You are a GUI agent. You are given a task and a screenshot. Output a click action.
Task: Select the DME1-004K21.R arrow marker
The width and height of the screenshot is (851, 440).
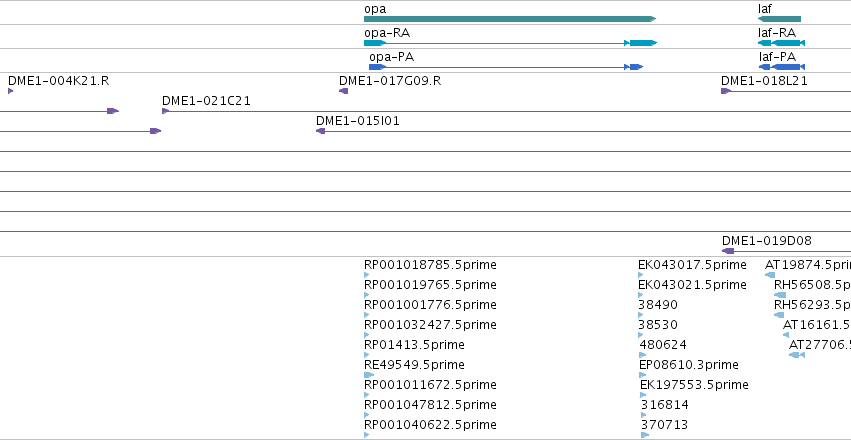click(x=10, y=91)
